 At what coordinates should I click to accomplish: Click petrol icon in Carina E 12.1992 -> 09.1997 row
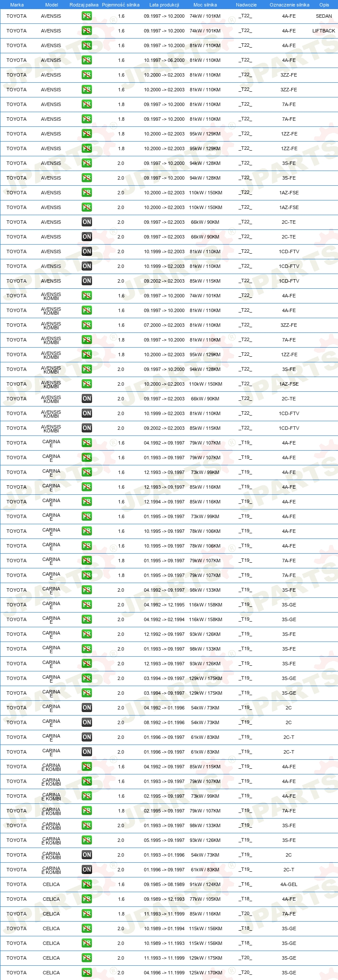[x=87, y=634]
